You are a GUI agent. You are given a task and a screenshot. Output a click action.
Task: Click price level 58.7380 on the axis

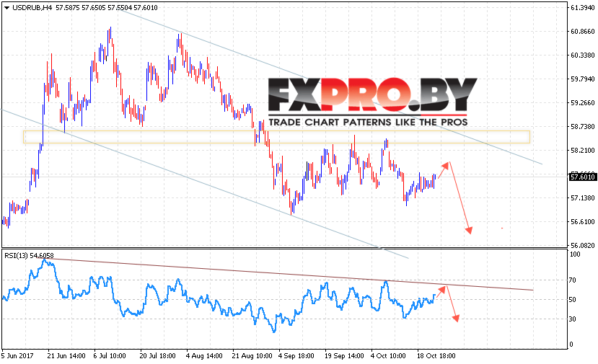pos(582,127)
